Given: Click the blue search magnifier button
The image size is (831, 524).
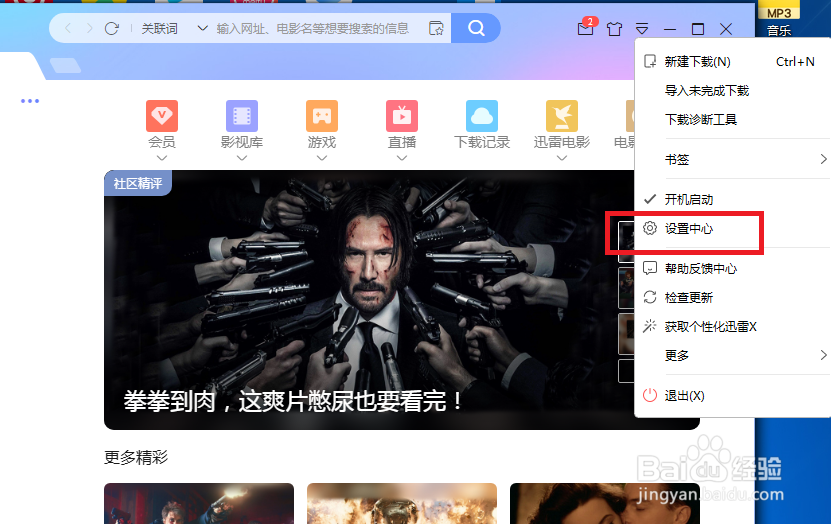Looking at the screenshot, I should point(476,28).
